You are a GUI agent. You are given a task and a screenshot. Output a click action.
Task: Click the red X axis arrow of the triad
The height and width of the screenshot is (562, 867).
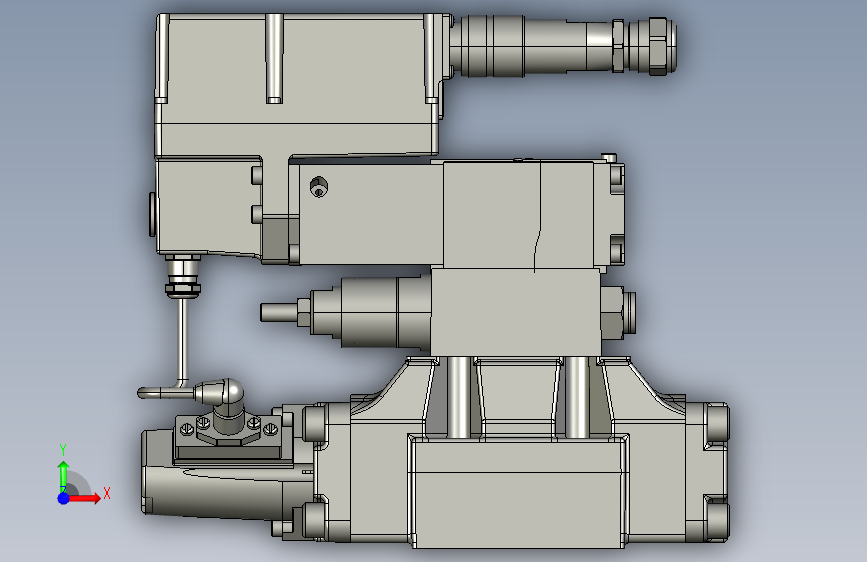(x=84, y=498)
